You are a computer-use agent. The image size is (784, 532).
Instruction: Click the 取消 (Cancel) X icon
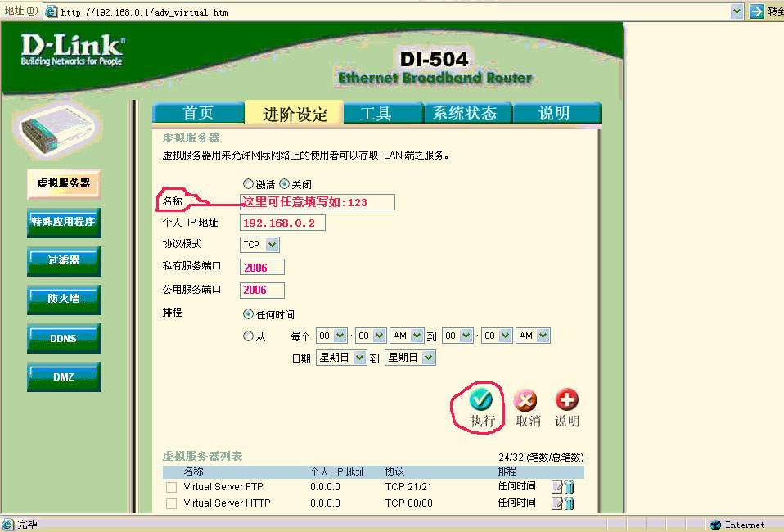(x=525, y=400)
